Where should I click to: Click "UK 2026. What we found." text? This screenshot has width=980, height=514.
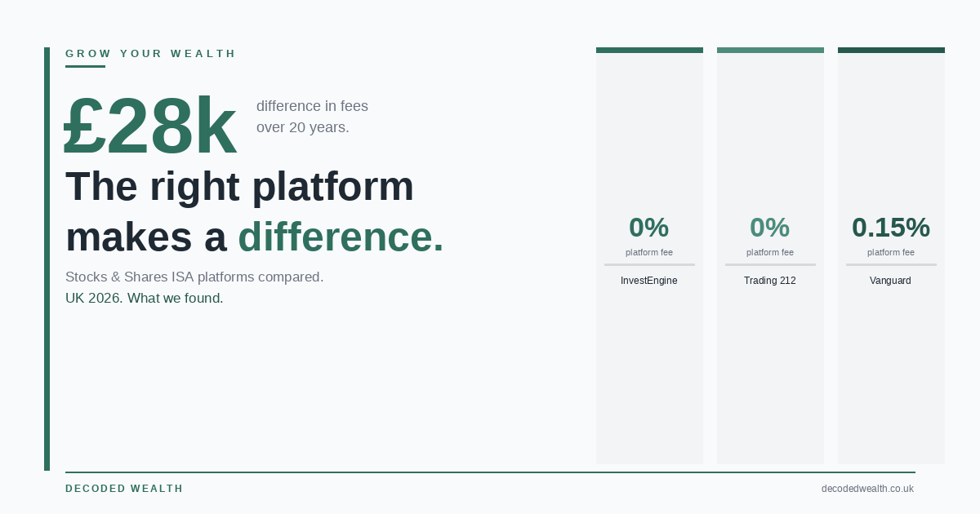(144, 298)
